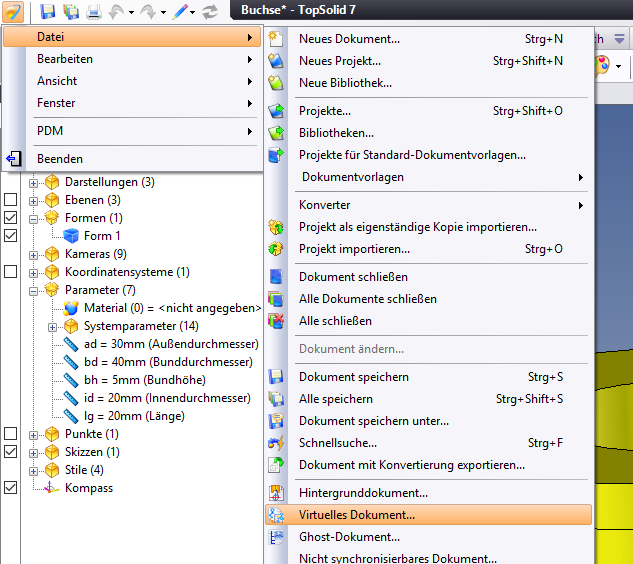
Task: Click the Virtuelles Dokument icon
Action: click(x=276, y=515)
